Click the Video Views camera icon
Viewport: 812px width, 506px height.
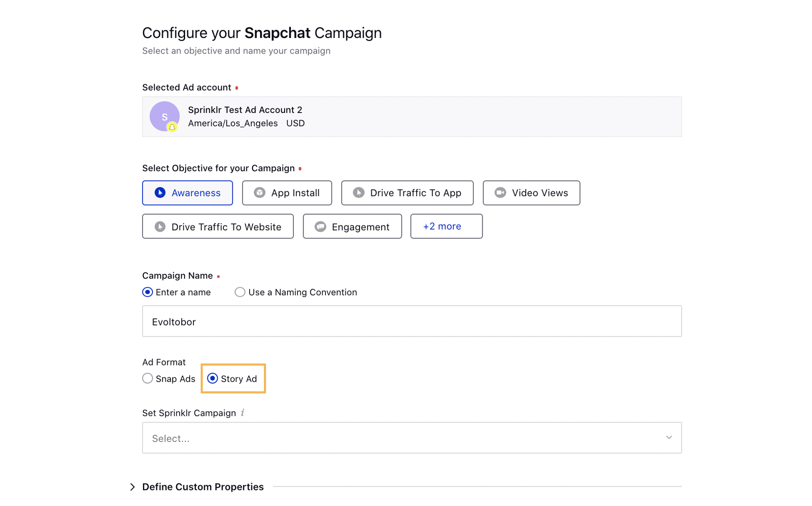500,193
